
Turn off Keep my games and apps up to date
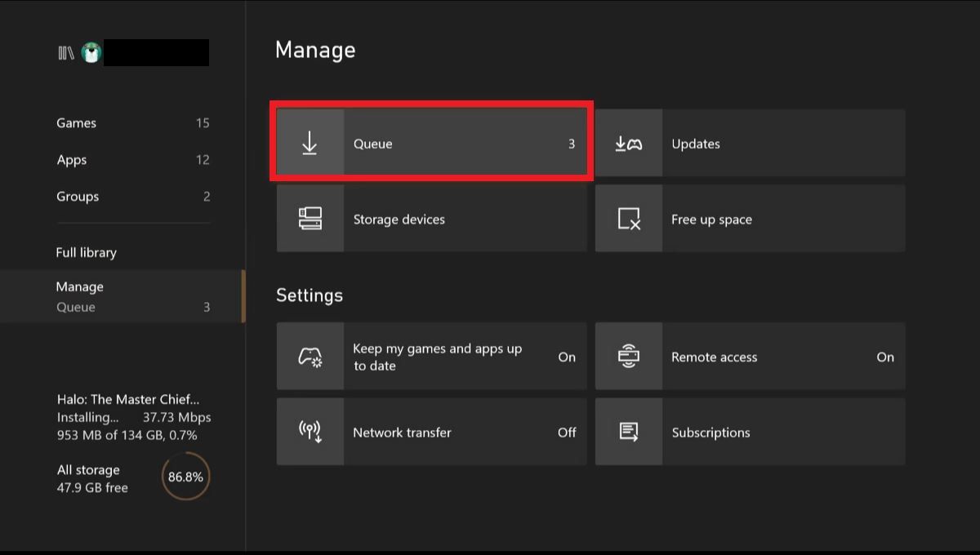[431, 357]
